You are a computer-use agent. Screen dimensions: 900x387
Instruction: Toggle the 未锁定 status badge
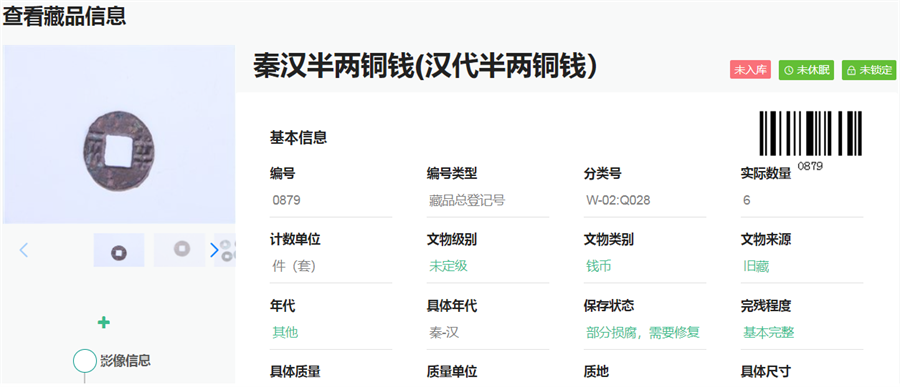point(869,70)
